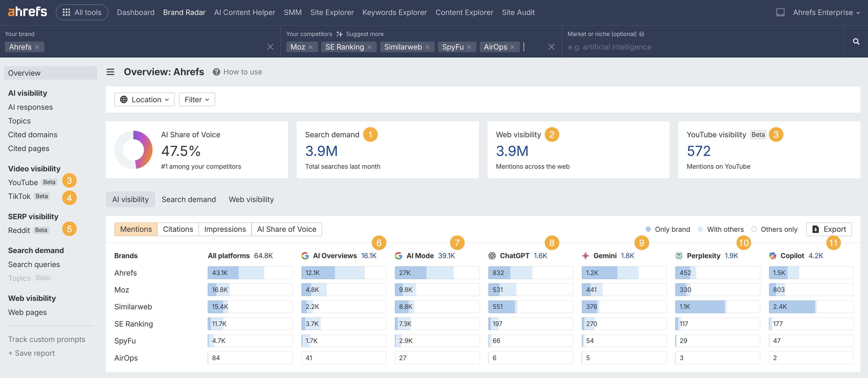Remove the Moz competitor tag
Image resolution: width=868 pixels, height=378 pixels.
pos(311,47)
